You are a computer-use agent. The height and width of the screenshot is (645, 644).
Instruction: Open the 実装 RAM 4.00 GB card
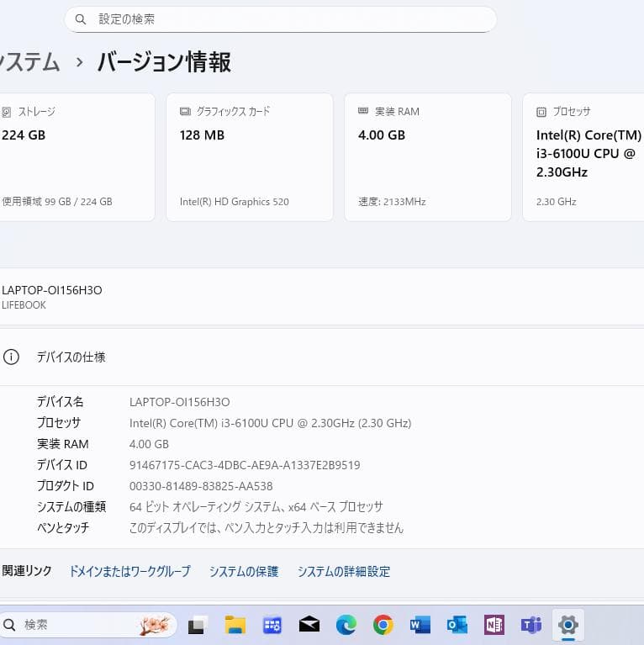pyautogui.click(x=428, y=157)
